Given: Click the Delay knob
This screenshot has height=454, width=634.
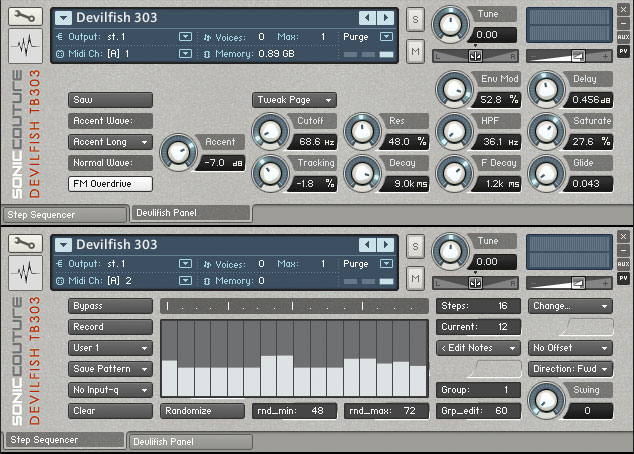Looking at the screenshot, I should [546, 90].
